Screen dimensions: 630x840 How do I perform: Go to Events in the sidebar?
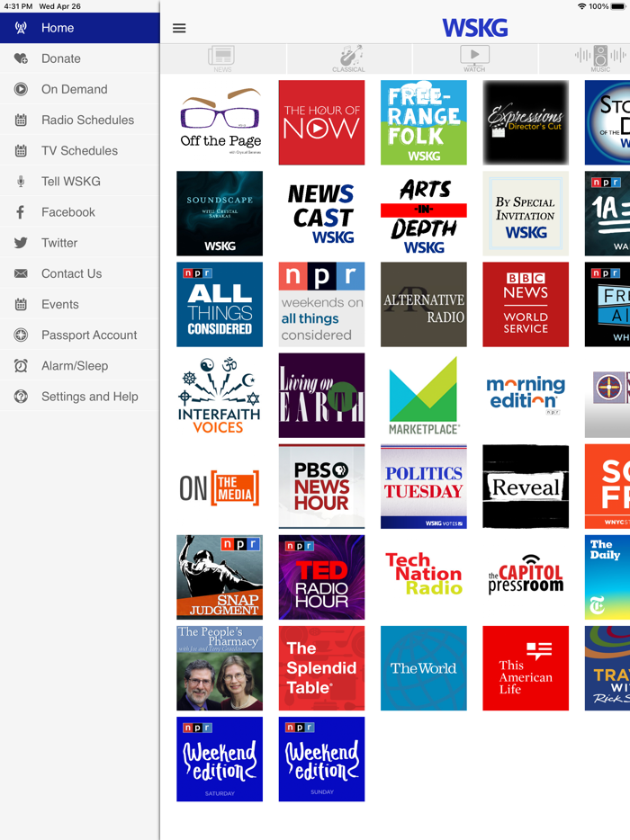pyautogui.click(x=80, y=304)
